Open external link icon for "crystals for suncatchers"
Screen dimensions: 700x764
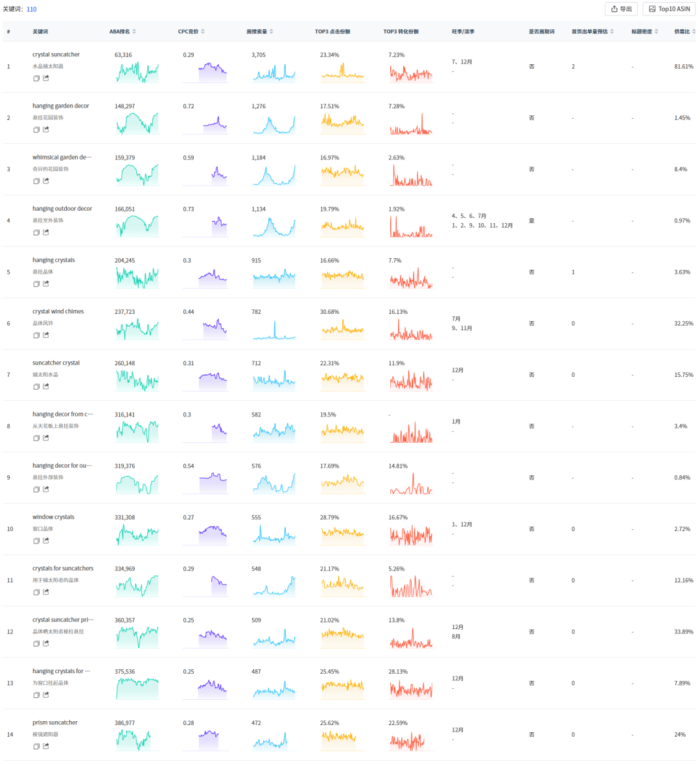(46, 592)
